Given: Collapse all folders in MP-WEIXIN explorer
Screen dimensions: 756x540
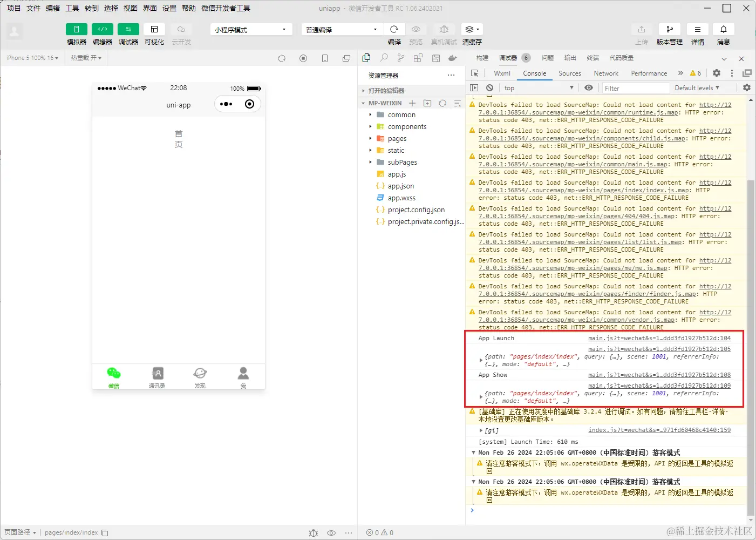Looking at the screenshot, I should click(x=458, y=103).
